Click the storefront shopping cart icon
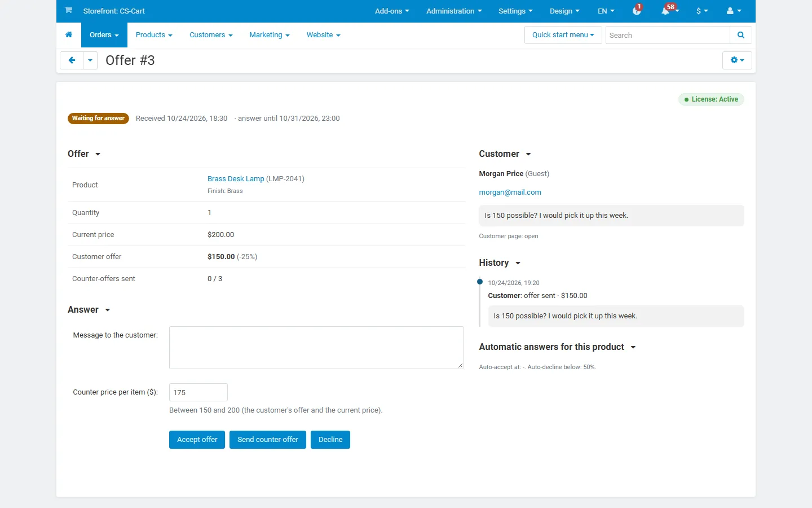The image size is (812, 508). (68, 10)
